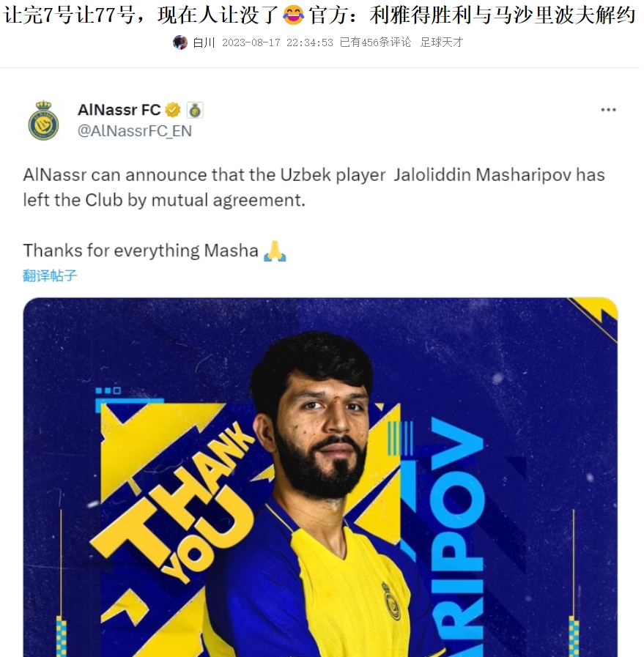The height and width of the screenshot is (657, 644).
Task: Click the gold verified badge
Action: [x=173, y=110]
